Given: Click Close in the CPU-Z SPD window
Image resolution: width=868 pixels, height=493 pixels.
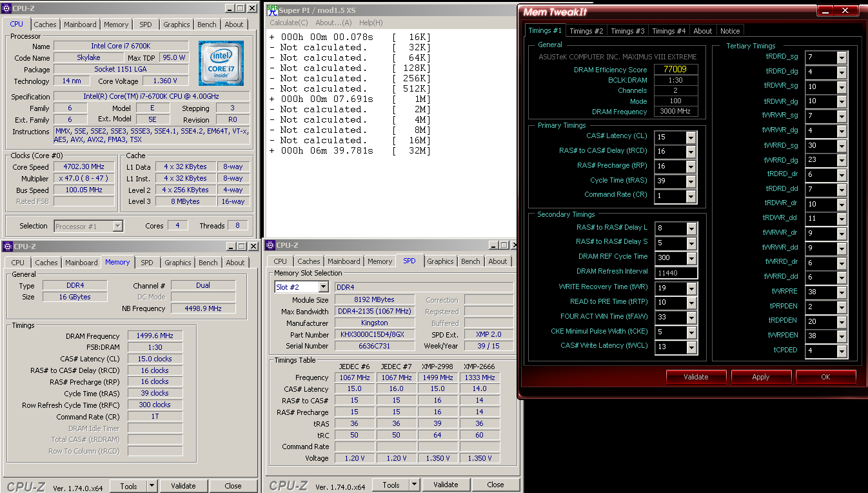Looking at the screenshot, I should tap(495, 485).
